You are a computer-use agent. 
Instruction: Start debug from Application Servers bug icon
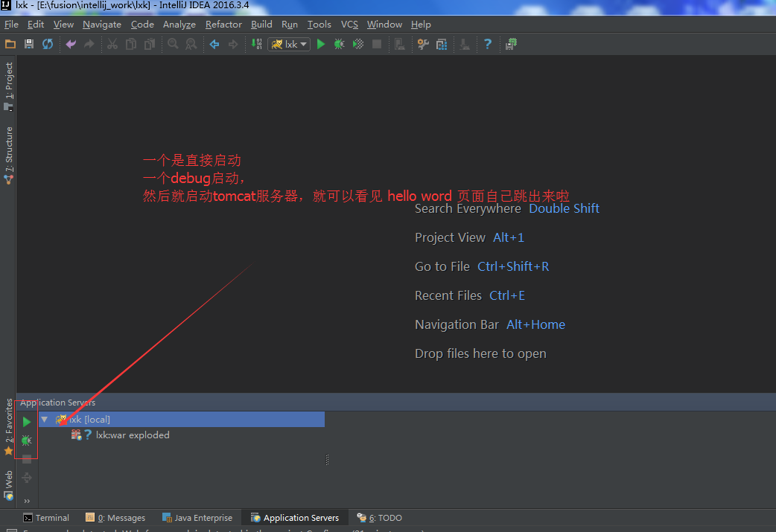(x=27, y=440)
